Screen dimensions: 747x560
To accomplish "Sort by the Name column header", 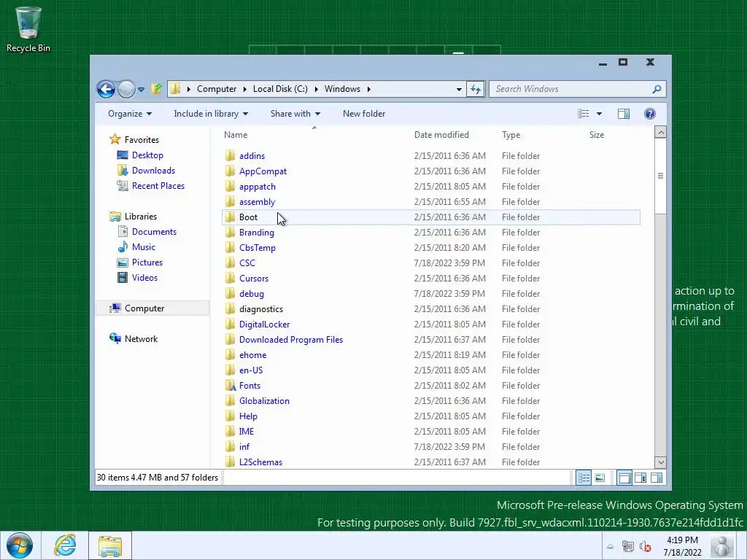I will pos(236,135).
